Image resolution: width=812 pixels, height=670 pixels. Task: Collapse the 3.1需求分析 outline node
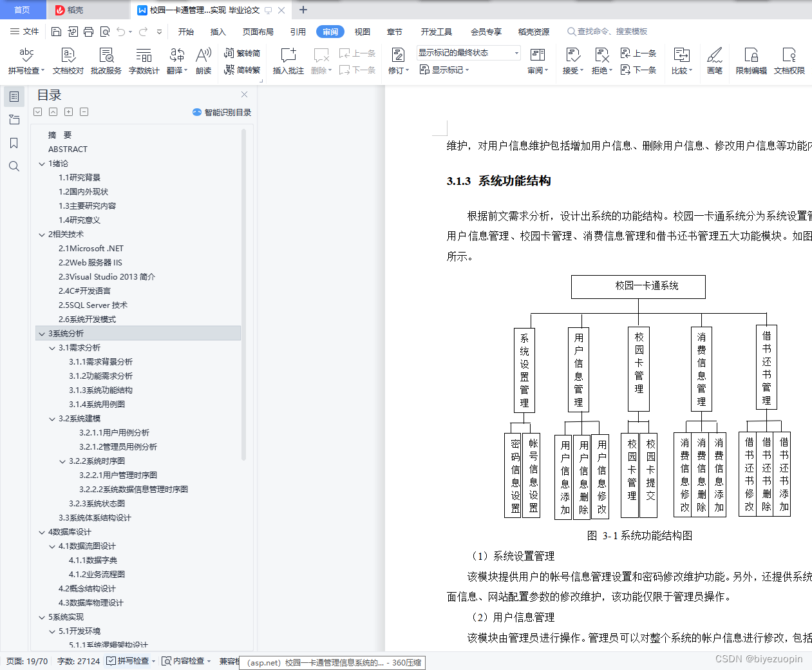[52, 348]
